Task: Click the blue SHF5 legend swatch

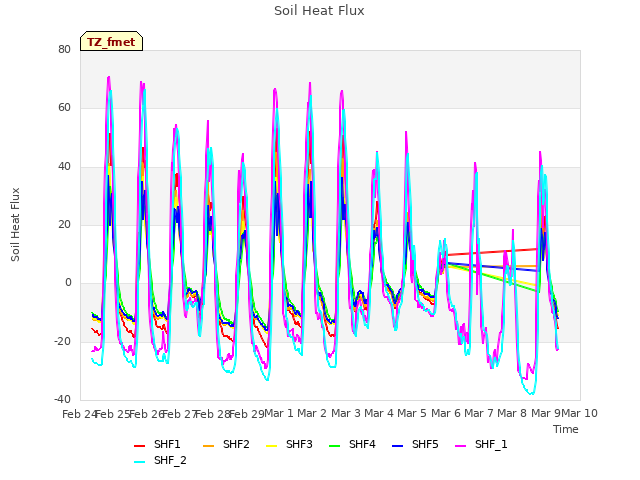Action: click(398, 446)
